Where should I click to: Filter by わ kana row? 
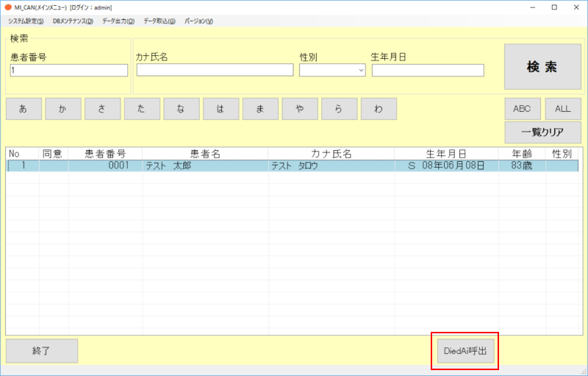point(379,109)
